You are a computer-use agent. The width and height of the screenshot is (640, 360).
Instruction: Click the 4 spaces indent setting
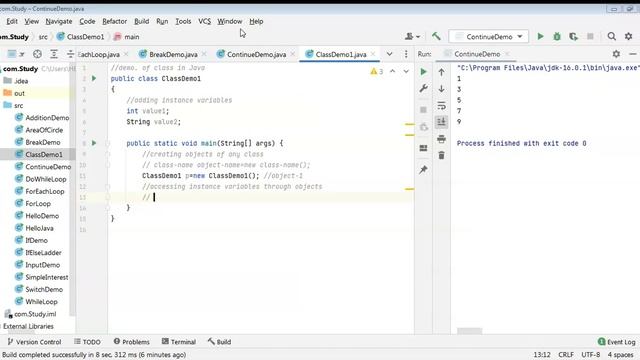(x=620, y=355)
